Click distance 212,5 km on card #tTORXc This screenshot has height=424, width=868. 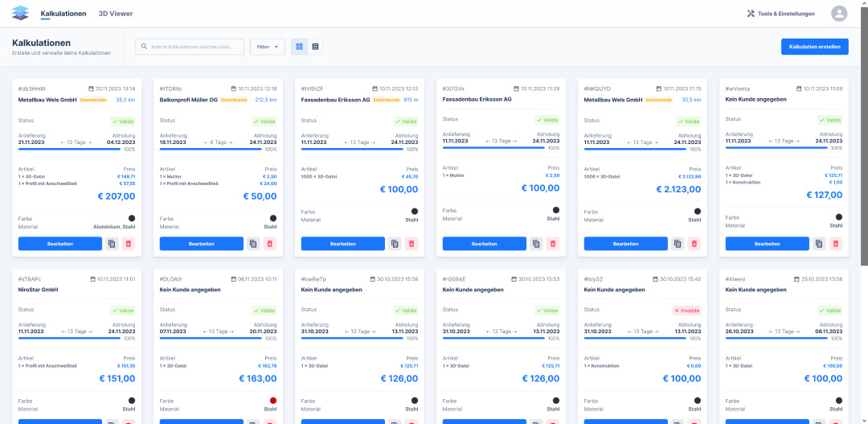(266, 100)
